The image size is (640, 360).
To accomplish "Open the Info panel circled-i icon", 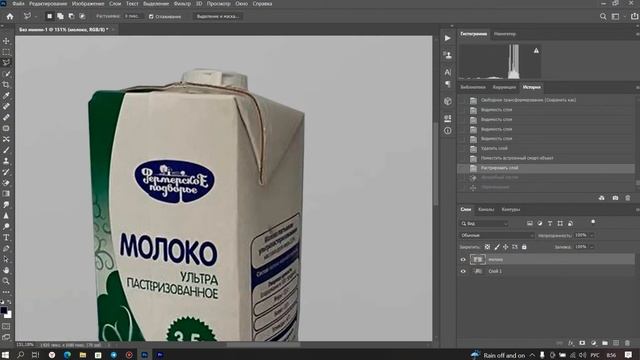I will (448, 131).
